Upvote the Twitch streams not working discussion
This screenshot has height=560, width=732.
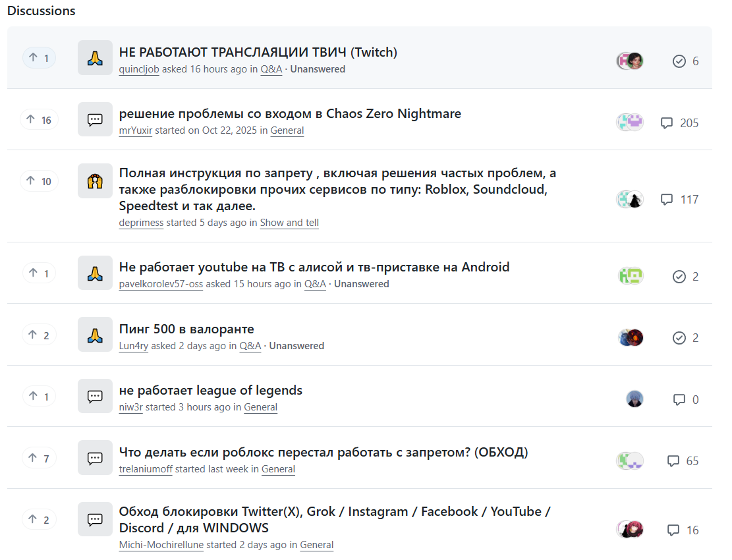39,59
